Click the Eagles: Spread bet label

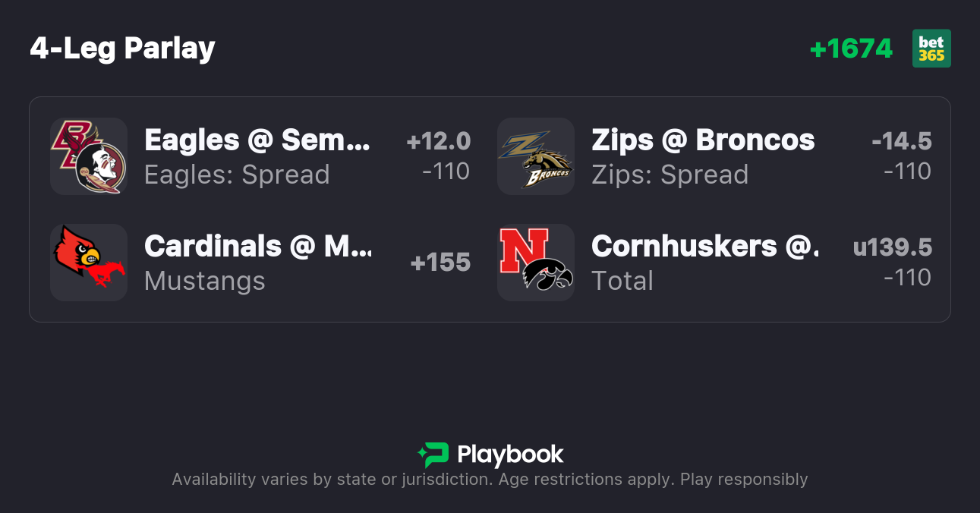[237, 175]
